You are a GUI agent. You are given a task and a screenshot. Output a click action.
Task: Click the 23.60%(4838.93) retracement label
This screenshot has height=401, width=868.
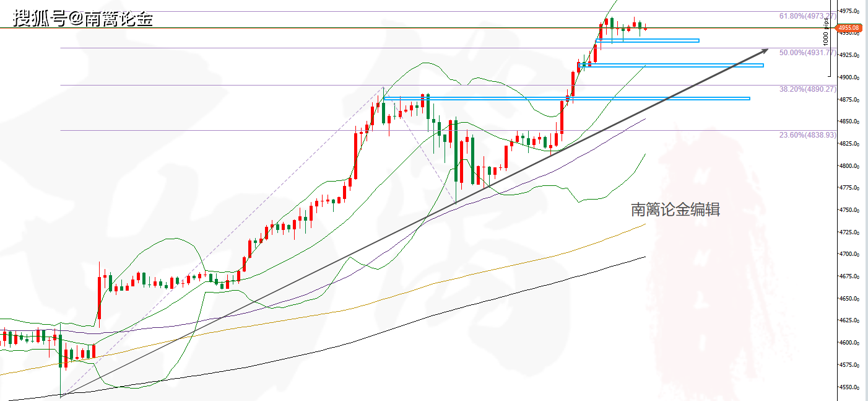pyautogui.click(x=808, y=134)
